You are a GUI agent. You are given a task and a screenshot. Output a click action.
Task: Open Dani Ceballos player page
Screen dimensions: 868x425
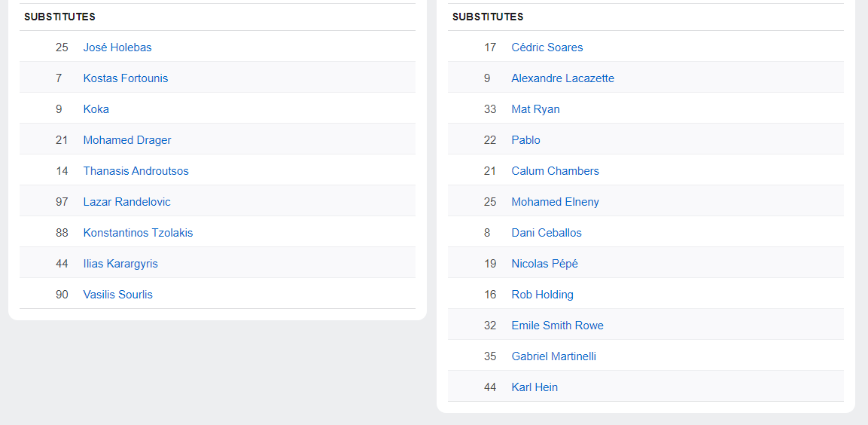tap(547, 233)
